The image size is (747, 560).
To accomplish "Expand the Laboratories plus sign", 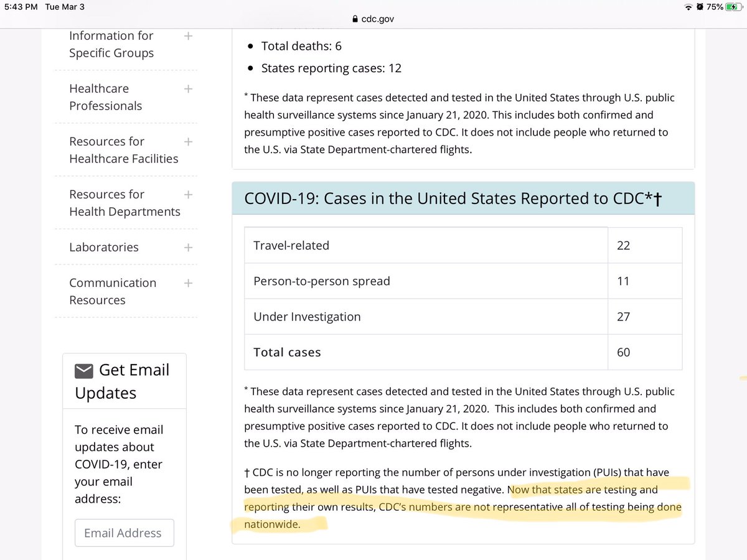I will click(x=189, y=248).
